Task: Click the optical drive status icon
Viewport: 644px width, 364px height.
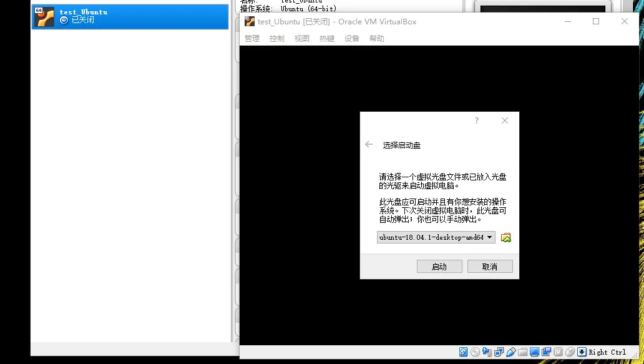Action: point(475,352)
